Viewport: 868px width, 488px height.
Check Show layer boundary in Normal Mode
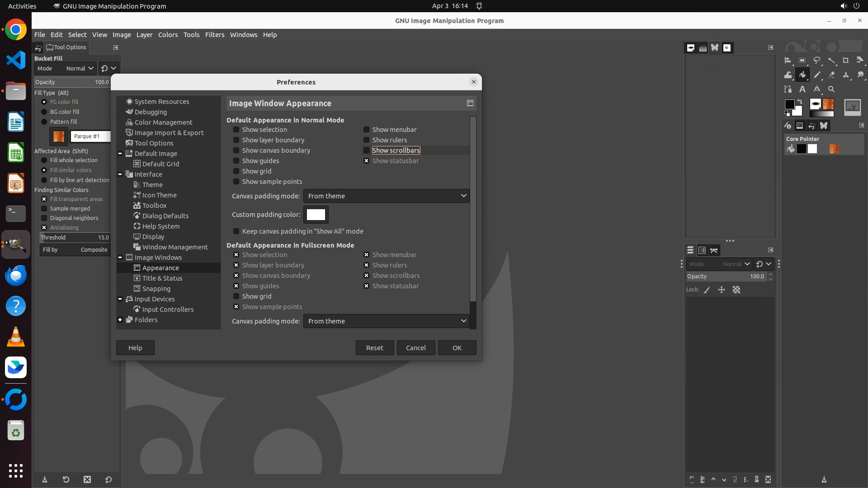pyautogui.click(x=236, y=140)
